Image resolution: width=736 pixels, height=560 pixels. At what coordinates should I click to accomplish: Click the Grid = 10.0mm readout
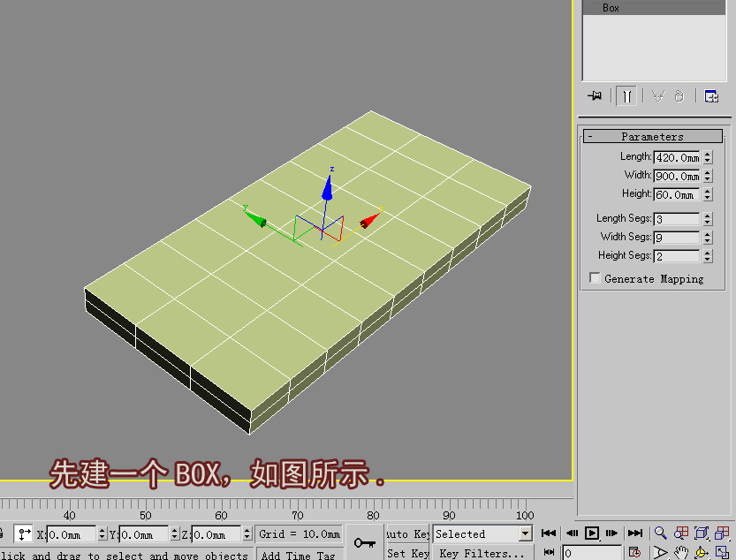click(x=300, y=534)
